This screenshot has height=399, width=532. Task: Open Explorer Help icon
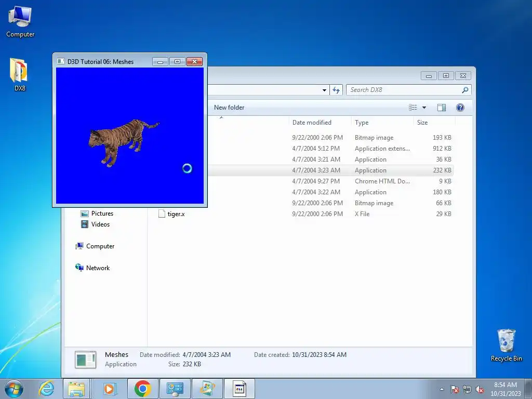coord(460,108)
